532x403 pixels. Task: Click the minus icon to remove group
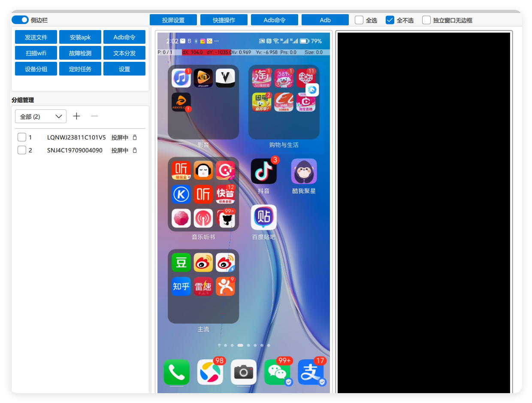click(95, 116)
